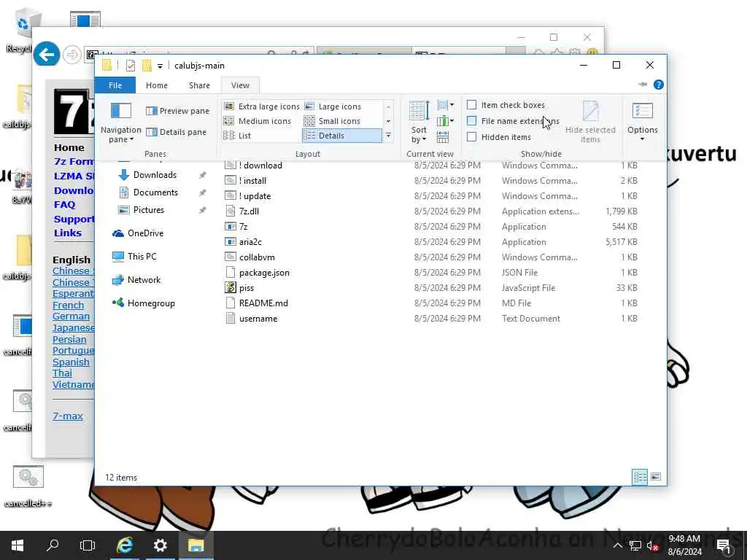Collapse the ribbon with pin icon
This screenshot has width=747, height=560.
click(642, 85)
